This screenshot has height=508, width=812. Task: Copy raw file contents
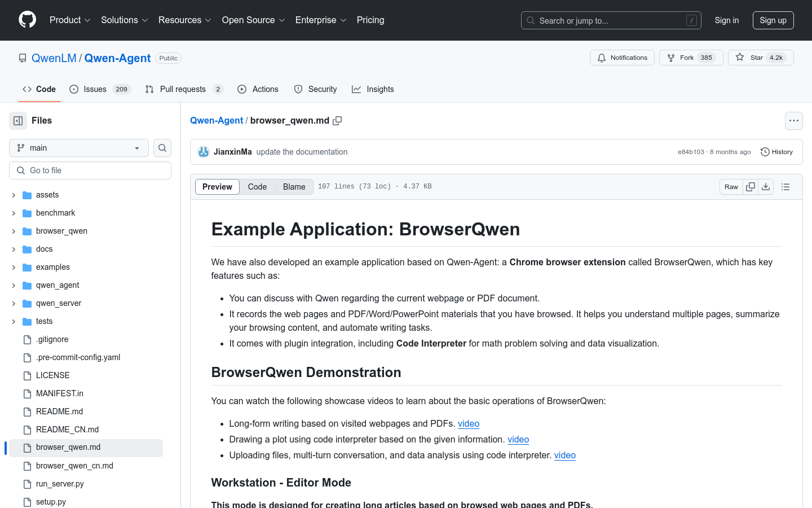point(751,187)
